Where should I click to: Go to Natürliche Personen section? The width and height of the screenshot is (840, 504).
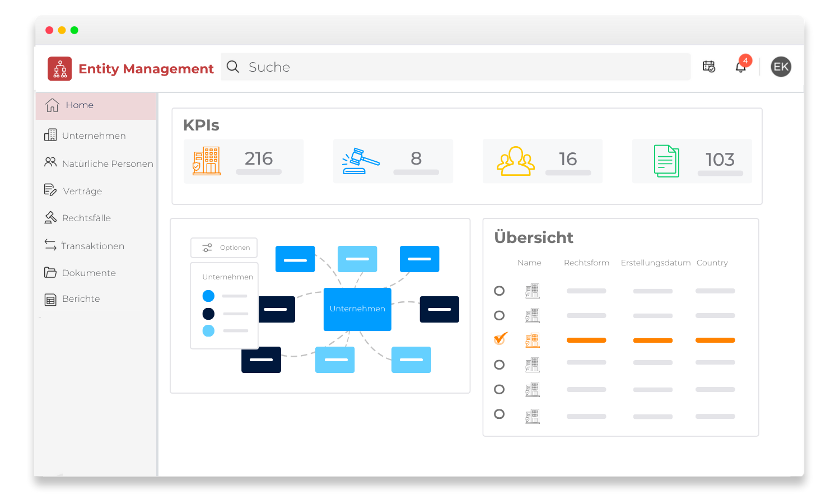[108, 164]
